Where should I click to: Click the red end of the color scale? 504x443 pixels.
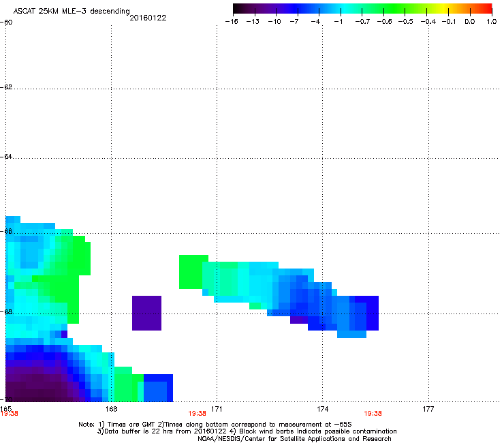[487, 9]
